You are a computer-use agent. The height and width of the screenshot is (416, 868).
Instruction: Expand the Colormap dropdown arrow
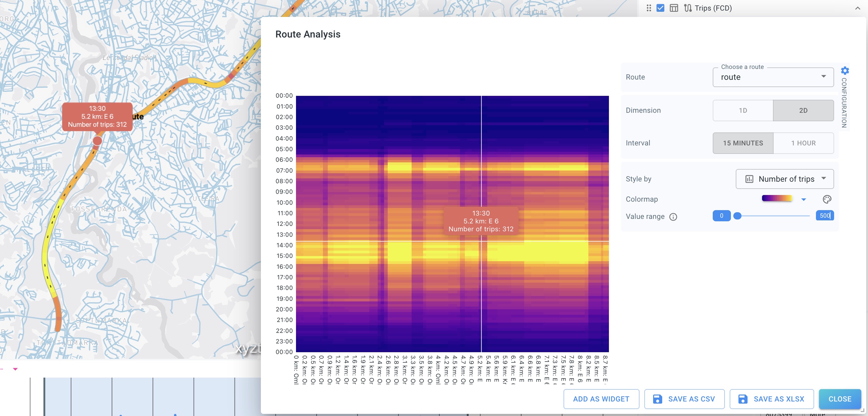click(804, 200)
